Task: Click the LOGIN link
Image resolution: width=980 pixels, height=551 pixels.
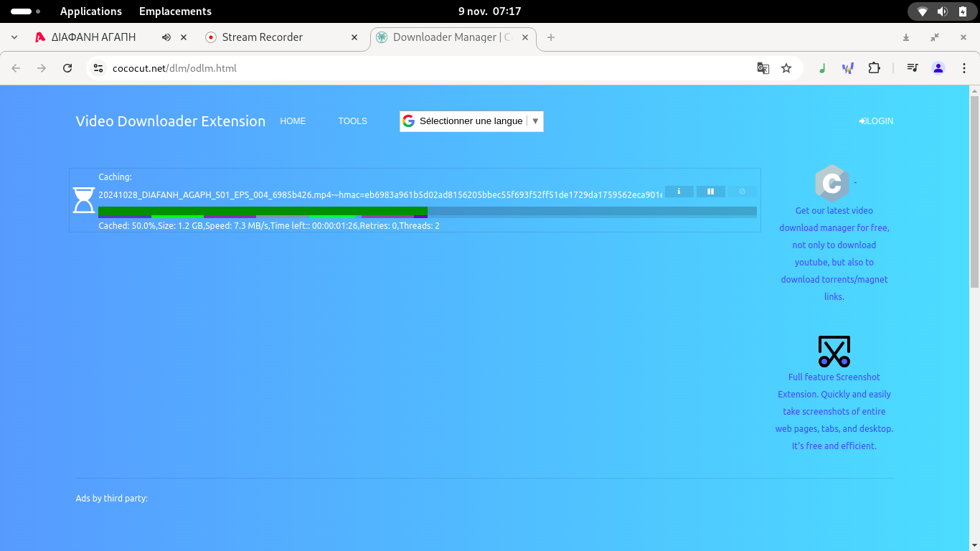Action: (x=876, y=121)
